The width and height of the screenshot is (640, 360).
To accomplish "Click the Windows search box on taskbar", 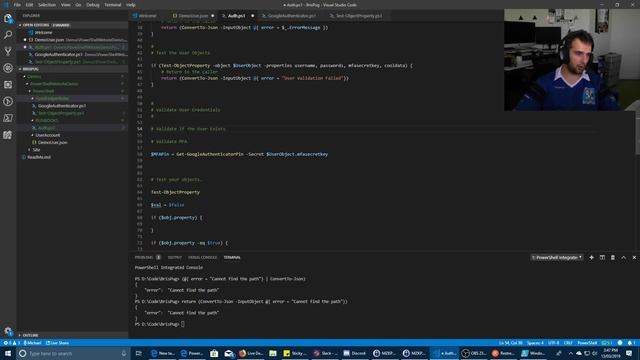I will tap(73, 353).
